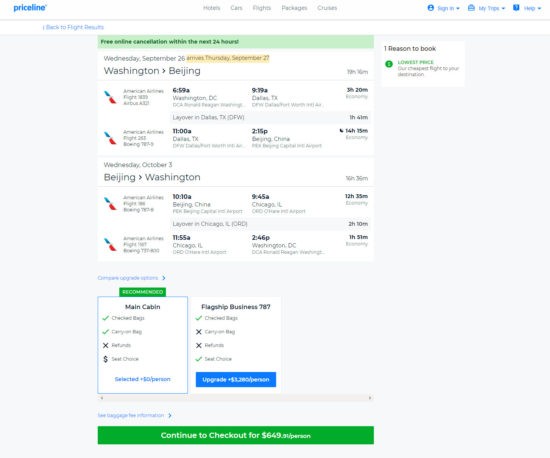Click American Airlines logo for 11:55a flight
550x458 pixels.
pyautogui.click(x=110, y=244)
